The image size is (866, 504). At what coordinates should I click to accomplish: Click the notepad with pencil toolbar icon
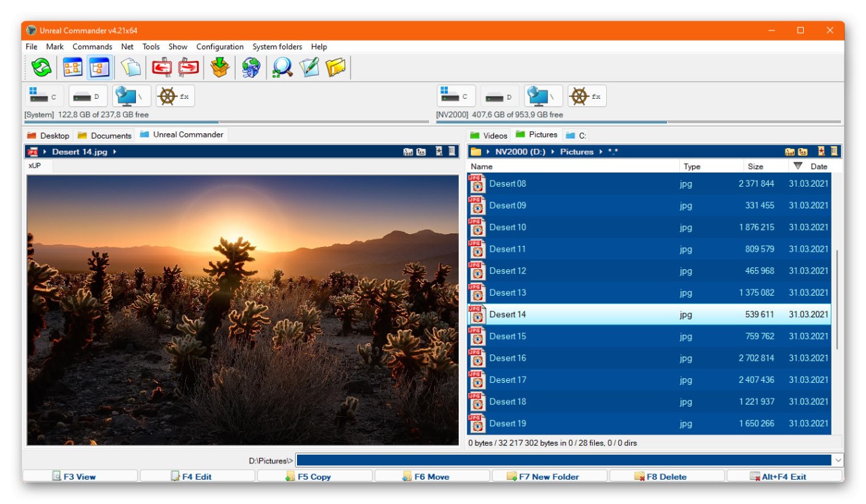[x=309, y=68]
